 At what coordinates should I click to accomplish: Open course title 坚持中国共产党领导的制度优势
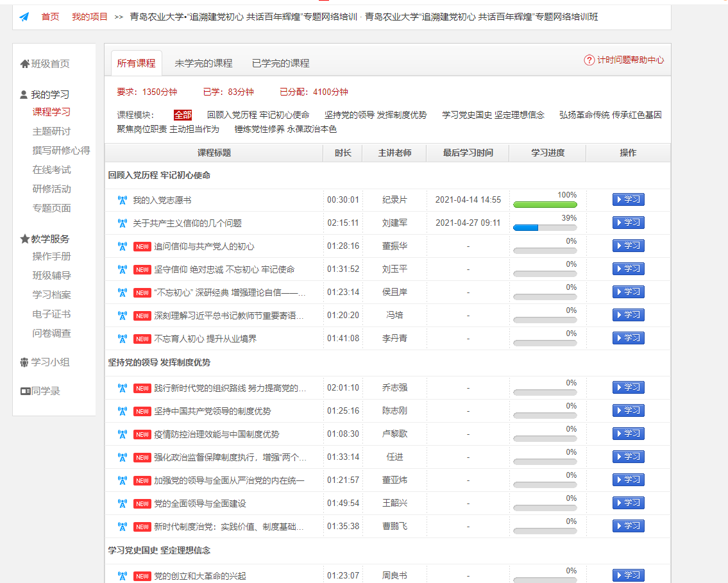213,411
